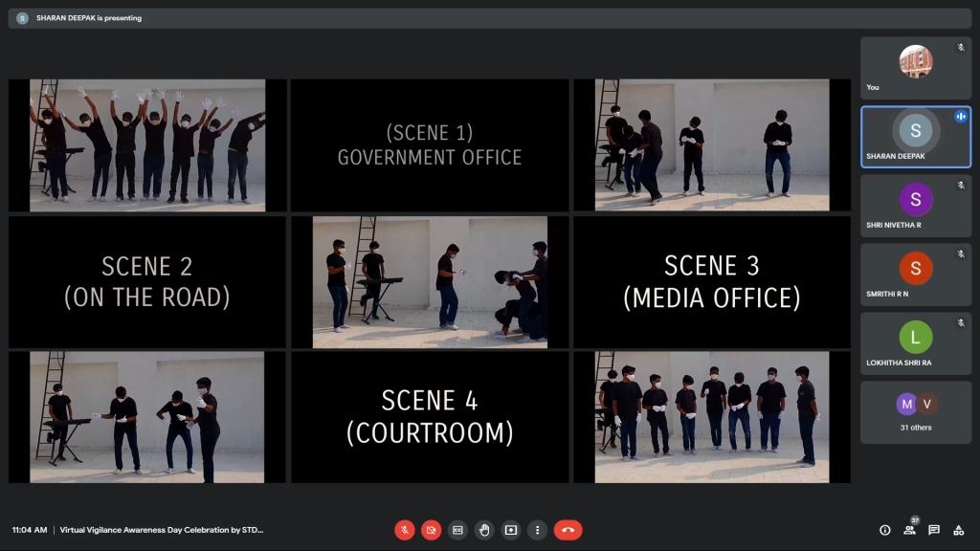Unmute the microphone
The image size is (980, 551).
405,530
